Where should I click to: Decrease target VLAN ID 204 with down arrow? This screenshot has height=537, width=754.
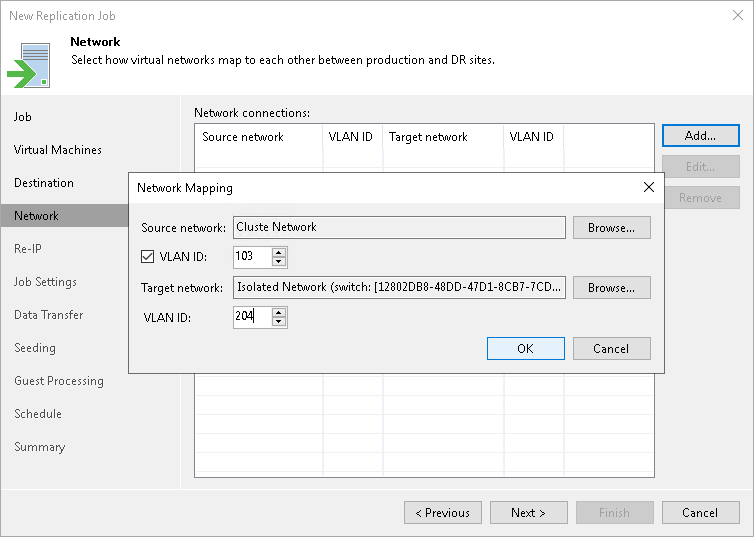[279, 322]
